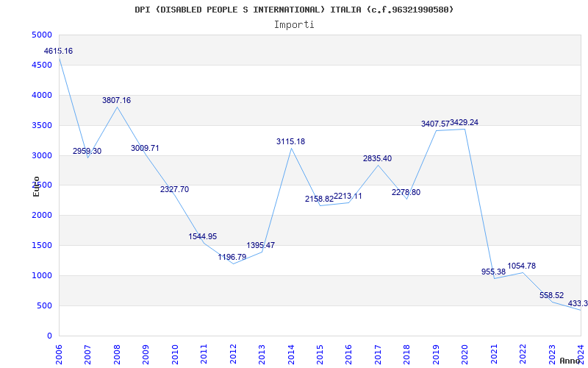Image resolution: width=588 pixels, height=368 pixels.
Task: Click the Euro axis label
Action: pos(36,186)
